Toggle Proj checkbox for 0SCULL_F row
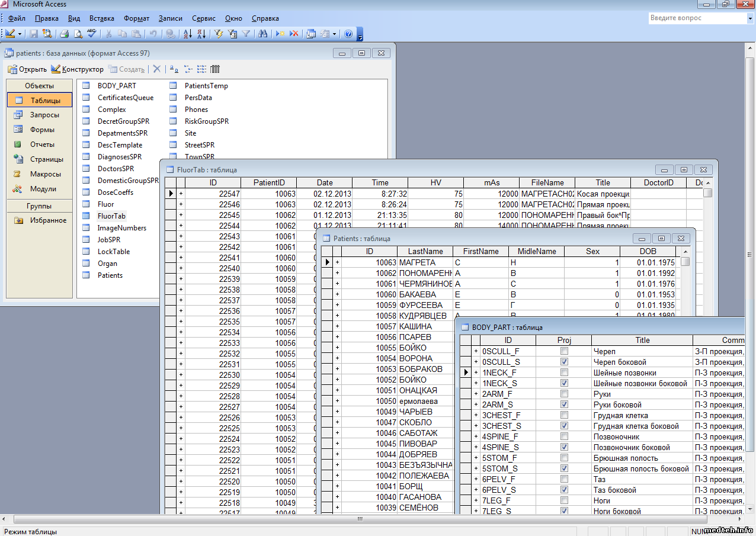756x536 pixels. click(x=564, y=351)
